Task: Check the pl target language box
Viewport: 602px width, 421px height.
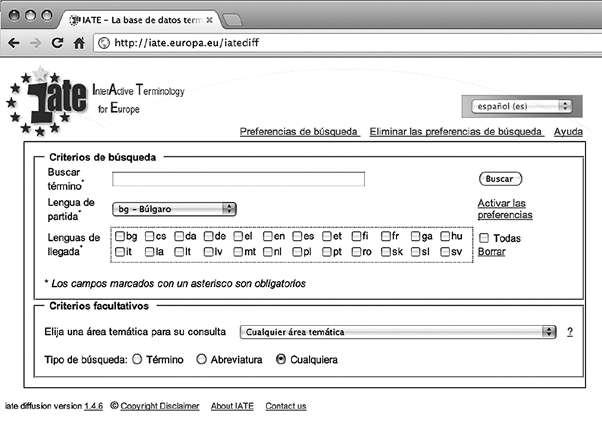Action: pyautogui.click(x=297, y=252)
